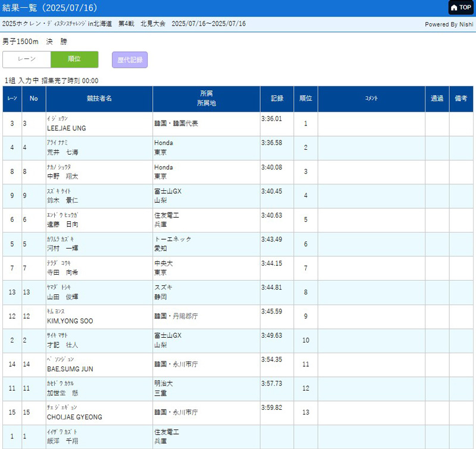Image resolution: width=476 pixels, height=449 pixels.
Task: Click affiliation スズキ 静岡
Action: tap(163, 292)
